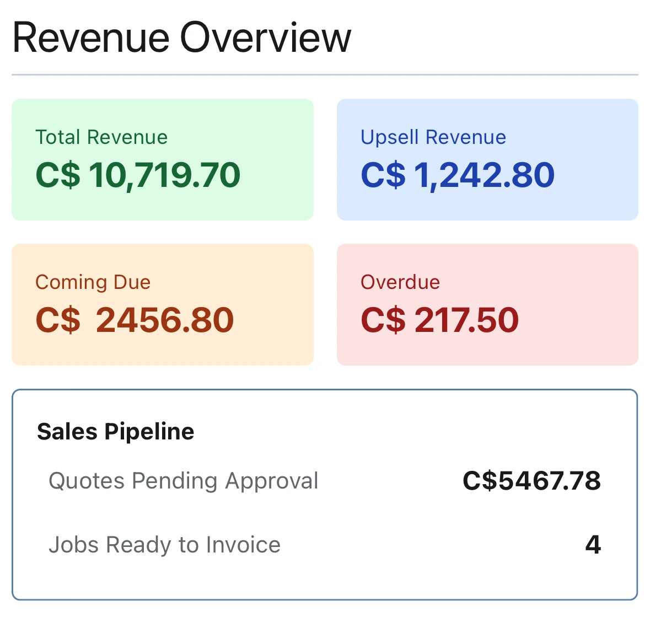Select the Sales Pipeline title
This screenshot has height=644, width=650.
(115, 432)
